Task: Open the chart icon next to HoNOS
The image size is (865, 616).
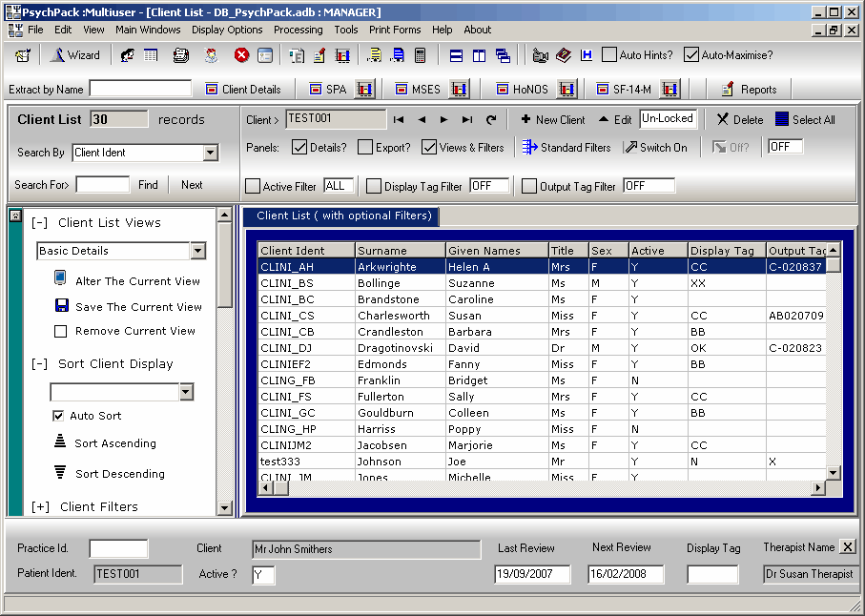Action: coord(567,90)
